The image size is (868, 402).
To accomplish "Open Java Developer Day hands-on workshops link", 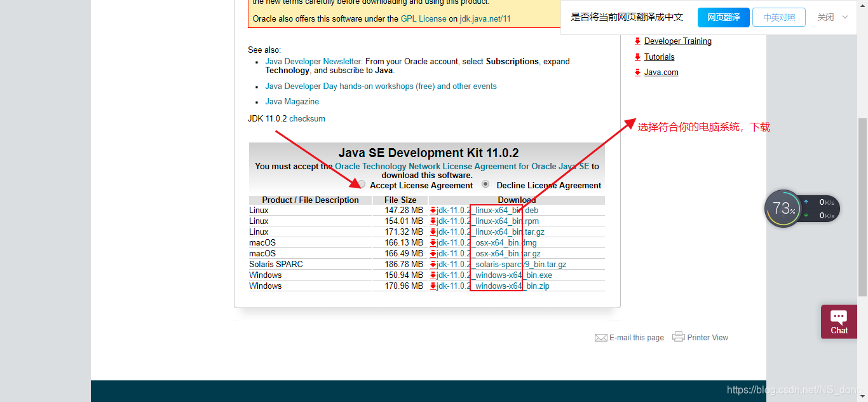I will [381, 87].
